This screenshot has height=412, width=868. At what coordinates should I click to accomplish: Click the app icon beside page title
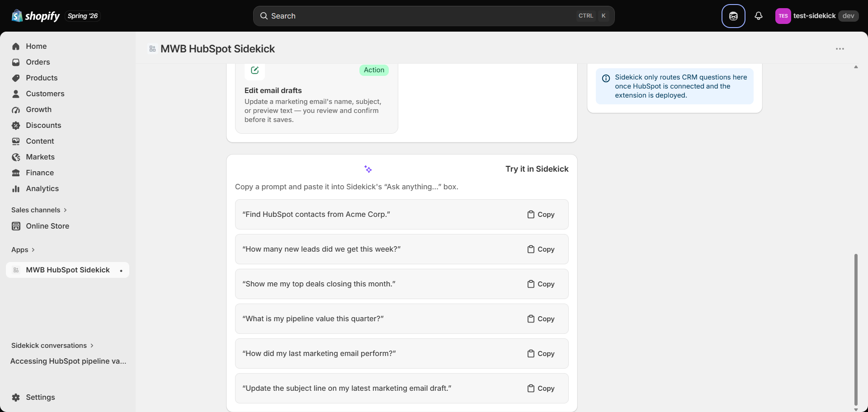coord(152,49)
